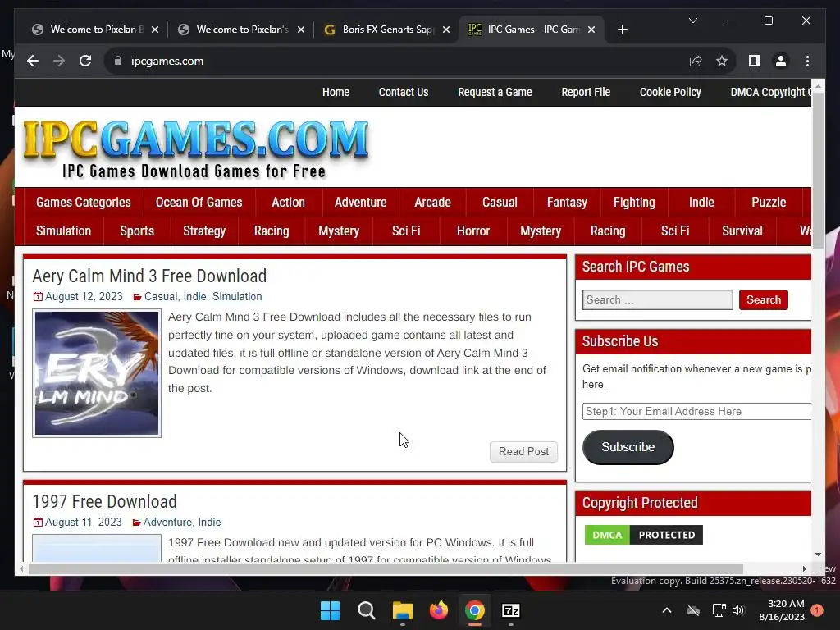Open the tab search chevron
This screenshot has height=630, width=840.
coord(692,21)
